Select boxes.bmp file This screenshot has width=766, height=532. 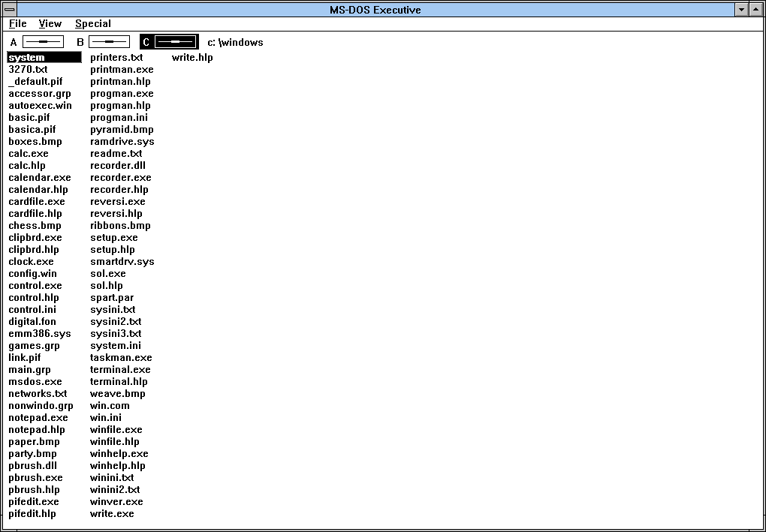[35, 142]
